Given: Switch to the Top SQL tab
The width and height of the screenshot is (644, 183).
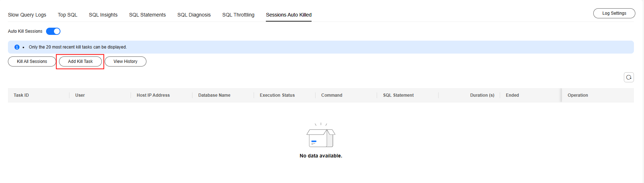Looking at the screenshot, I should tap(68, 15).
